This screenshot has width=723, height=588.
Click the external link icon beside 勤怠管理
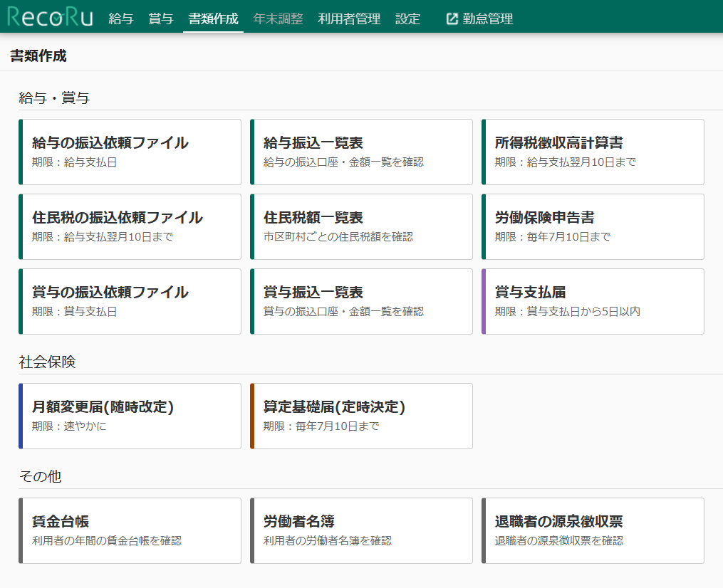452,19
